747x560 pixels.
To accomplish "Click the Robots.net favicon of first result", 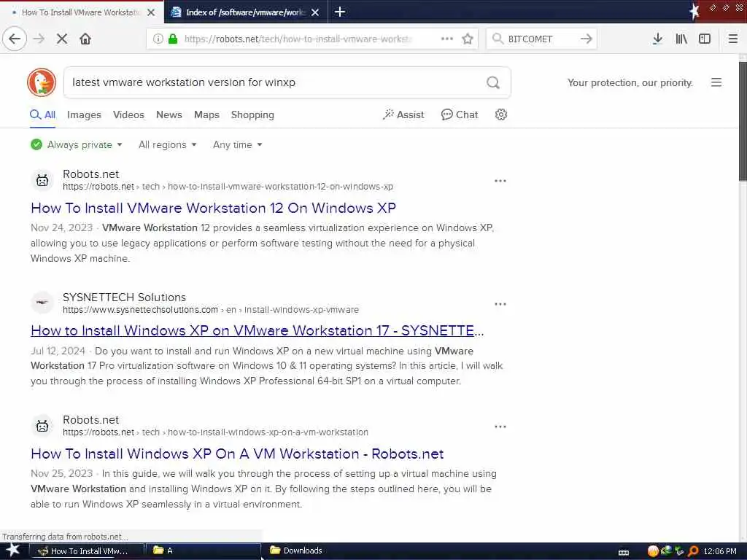I will pyautogui.click(x=42, y=181).
